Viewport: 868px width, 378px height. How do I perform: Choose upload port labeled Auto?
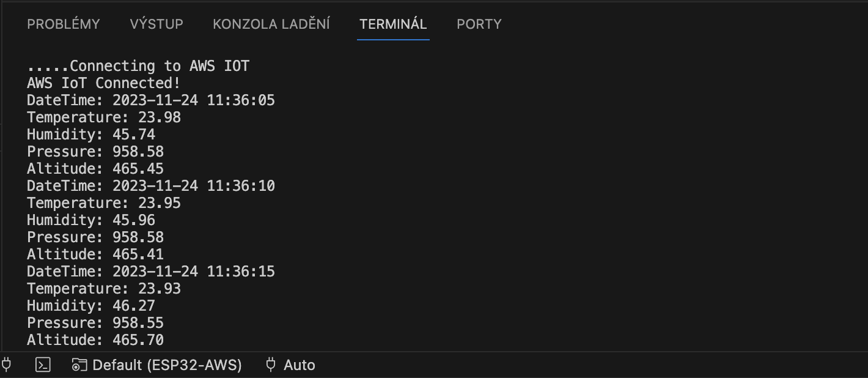pos(290,365)
